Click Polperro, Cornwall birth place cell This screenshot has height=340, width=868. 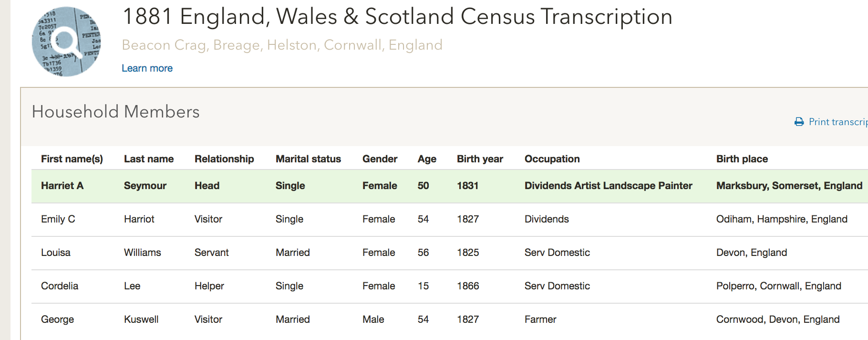coord(779,286)
